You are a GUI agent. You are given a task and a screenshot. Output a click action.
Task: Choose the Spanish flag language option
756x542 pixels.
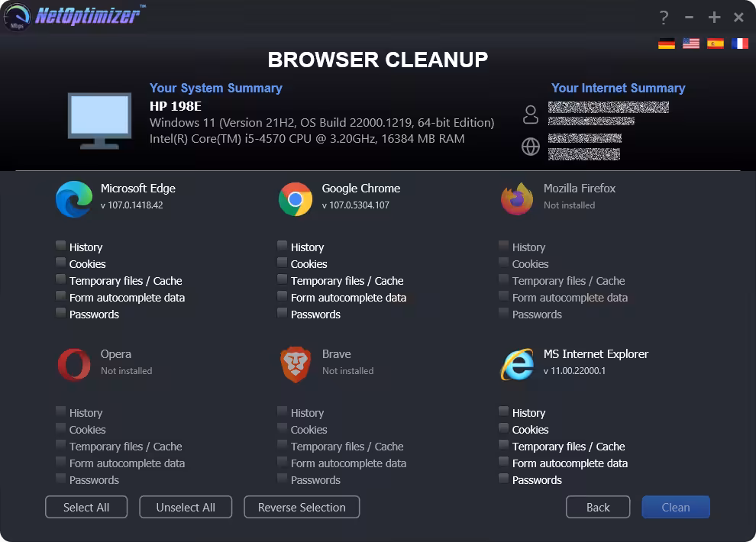[x=716, y=44]
